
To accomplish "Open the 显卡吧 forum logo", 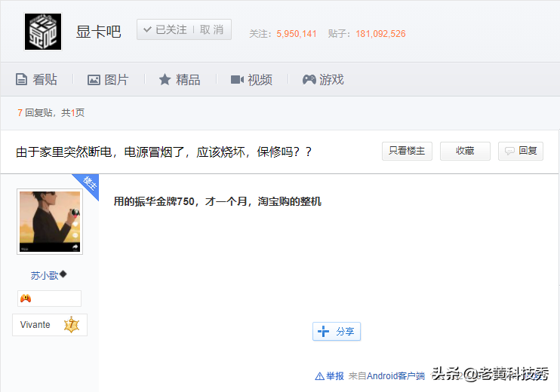I will (43, 32).
